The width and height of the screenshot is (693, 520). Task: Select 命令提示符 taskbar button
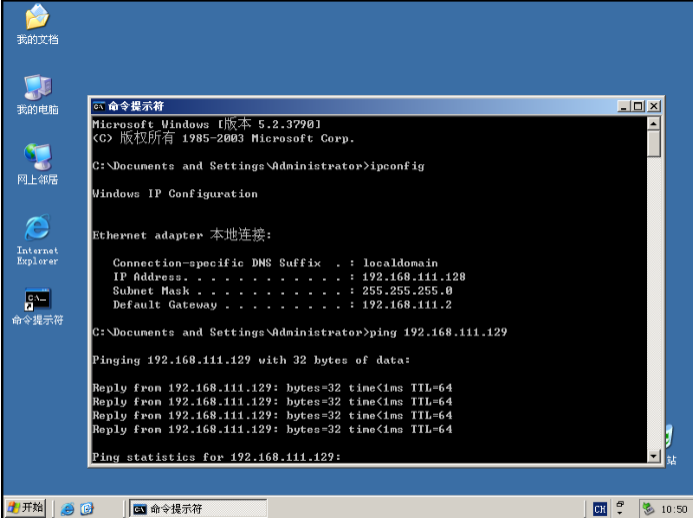pyautogui.click(x=198, y=509)
